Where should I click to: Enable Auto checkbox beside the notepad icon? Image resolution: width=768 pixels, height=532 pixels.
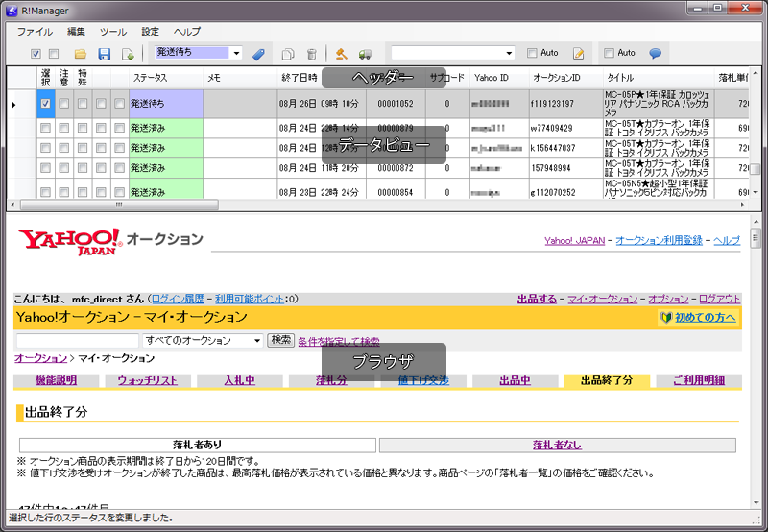click(532, 53)
